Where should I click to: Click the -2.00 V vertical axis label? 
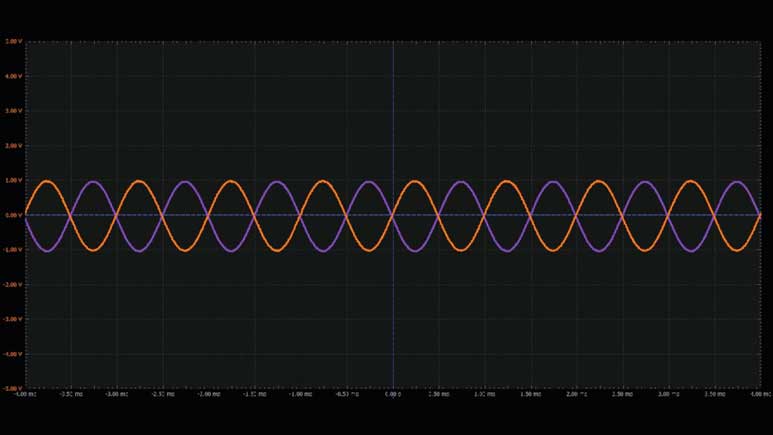point(12,285)
